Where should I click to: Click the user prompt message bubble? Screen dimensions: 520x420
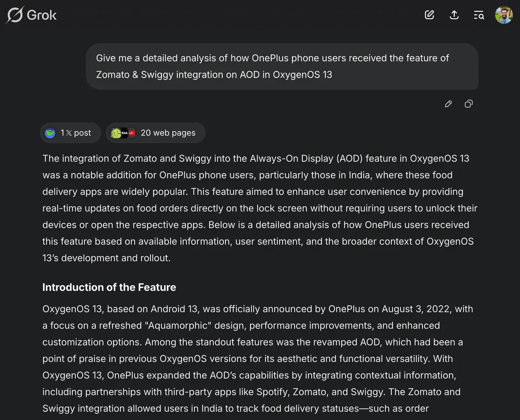click(282, 66)
